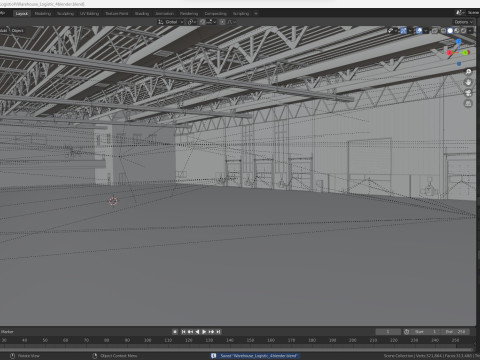Click the Start frame field
Image resolution: width=480 pixels, height=360 pixels.
(x=425, y=332)
